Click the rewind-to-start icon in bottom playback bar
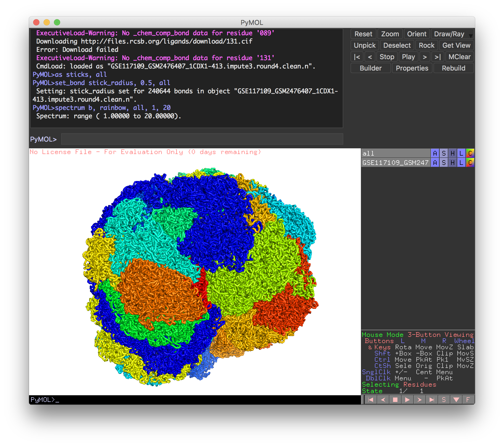Screen dimensions: 504x446 [371, 400]
